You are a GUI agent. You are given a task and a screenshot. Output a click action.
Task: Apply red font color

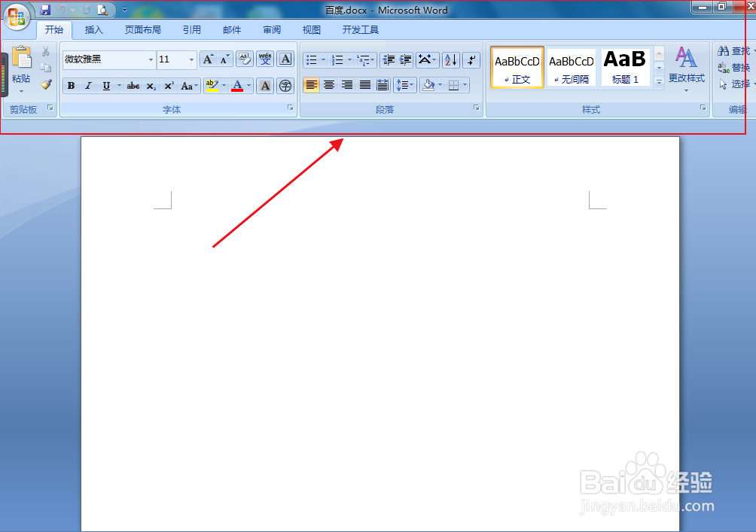(237, 86)
